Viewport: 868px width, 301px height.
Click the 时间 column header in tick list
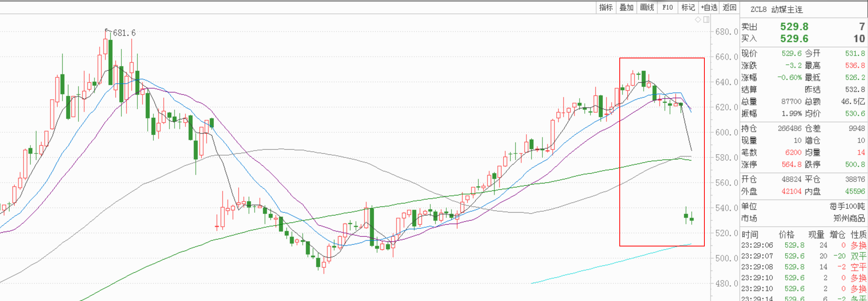coord(749,234)
